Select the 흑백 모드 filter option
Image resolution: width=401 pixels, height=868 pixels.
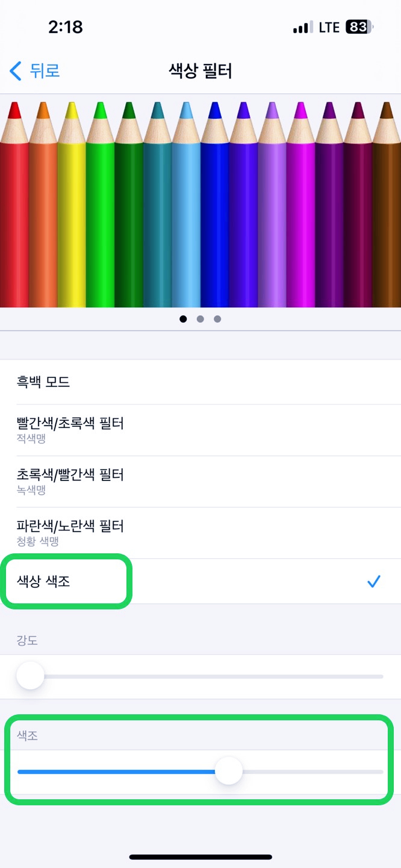200,382
